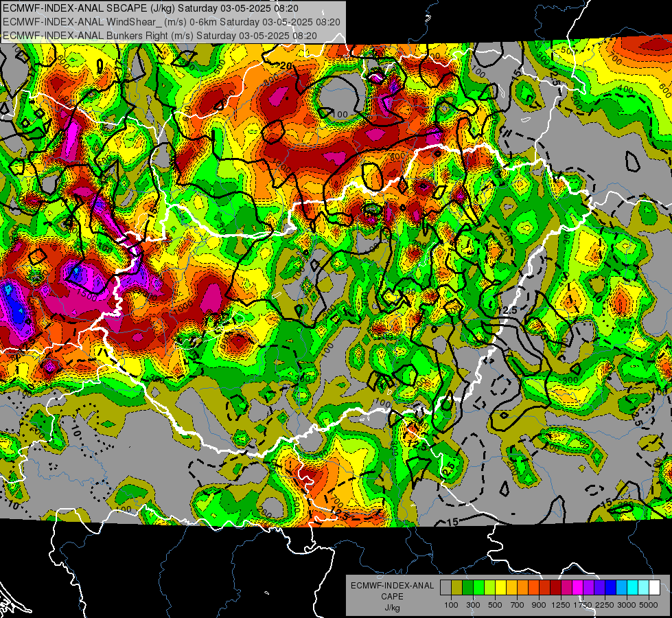Click the amber legend swatch above 700
Viewport: 672px width, 618px height.
(512, 588)
